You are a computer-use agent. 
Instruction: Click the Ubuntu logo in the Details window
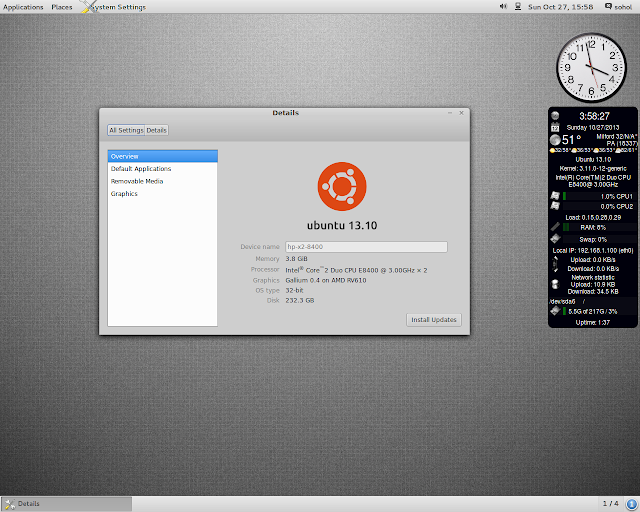coord(342,186)
